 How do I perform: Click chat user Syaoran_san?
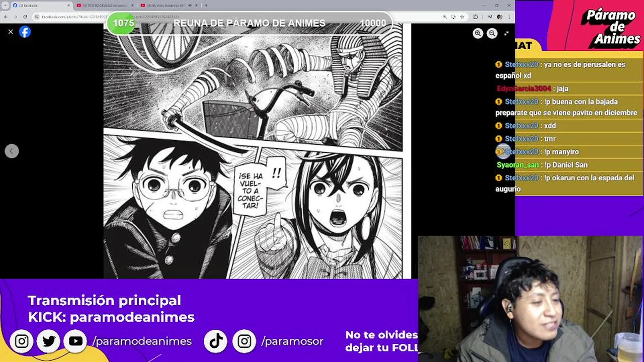tap(518, 165)
